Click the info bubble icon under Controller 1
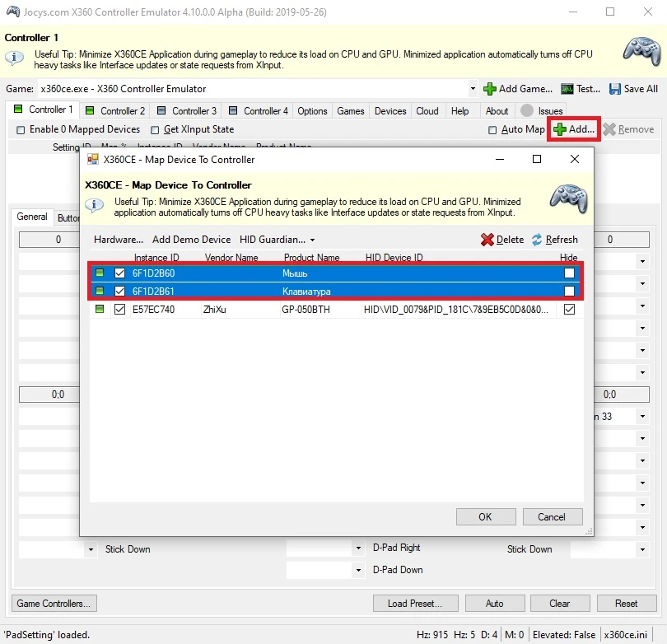The width and height of the screenshot is (667, 644). [14, 58]
